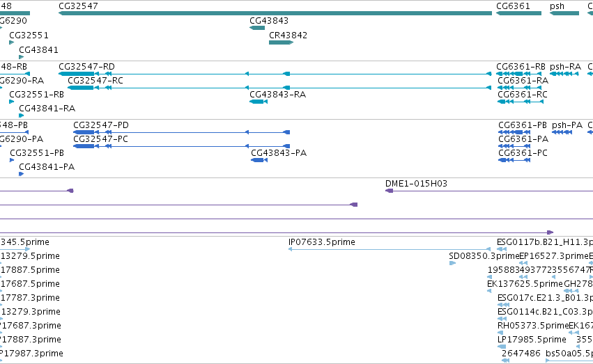The image size is (593, 364).
Task: Click the DME1-015H03 clone feature
Action: 489,191
